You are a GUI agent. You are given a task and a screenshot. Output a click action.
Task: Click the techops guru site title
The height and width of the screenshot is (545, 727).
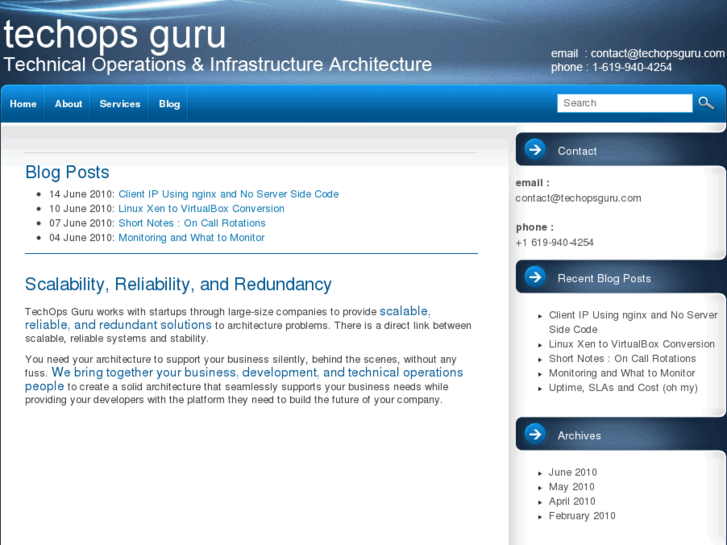(x=115, y=34)
